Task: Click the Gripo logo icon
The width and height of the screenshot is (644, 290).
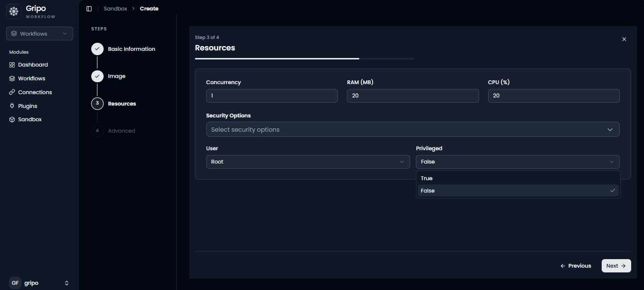Action: [14, 11]
